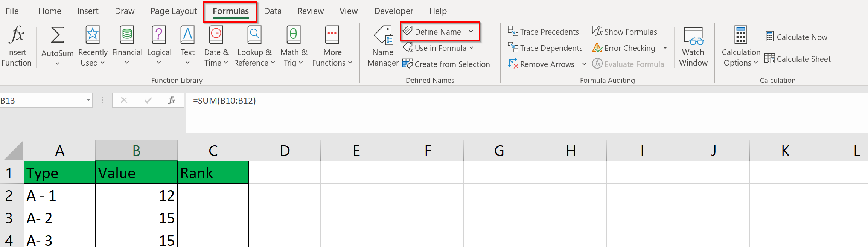Click the Lookup & Reference icon
Screen dimensions: 868x247
[x=254, y=35]
